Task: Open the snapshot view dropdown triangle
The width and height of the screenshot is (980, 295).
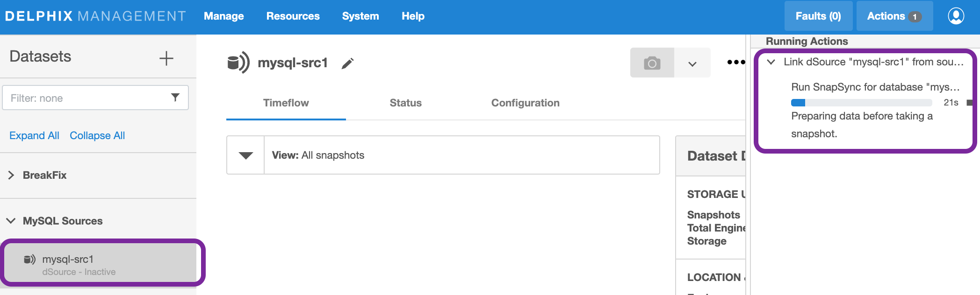Action: (245, 155)
